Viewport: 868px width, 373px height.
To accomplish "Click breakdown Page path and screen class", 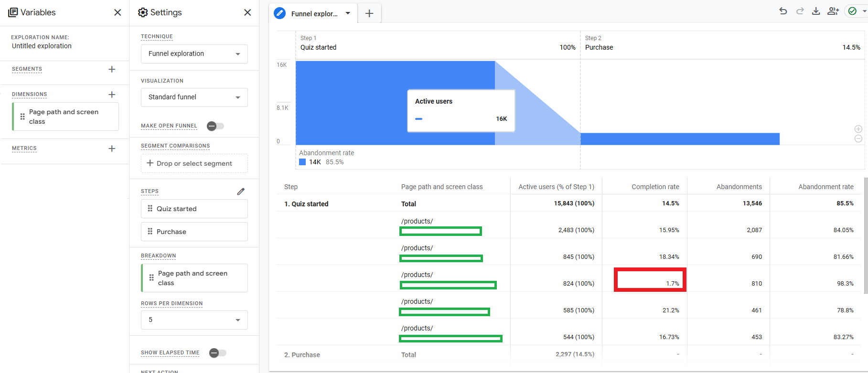I will click(194, 278).
